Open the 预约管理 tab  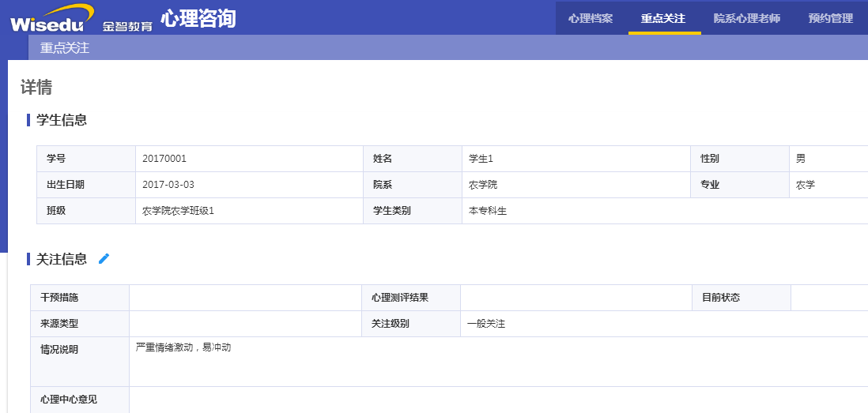click(830, 18)
